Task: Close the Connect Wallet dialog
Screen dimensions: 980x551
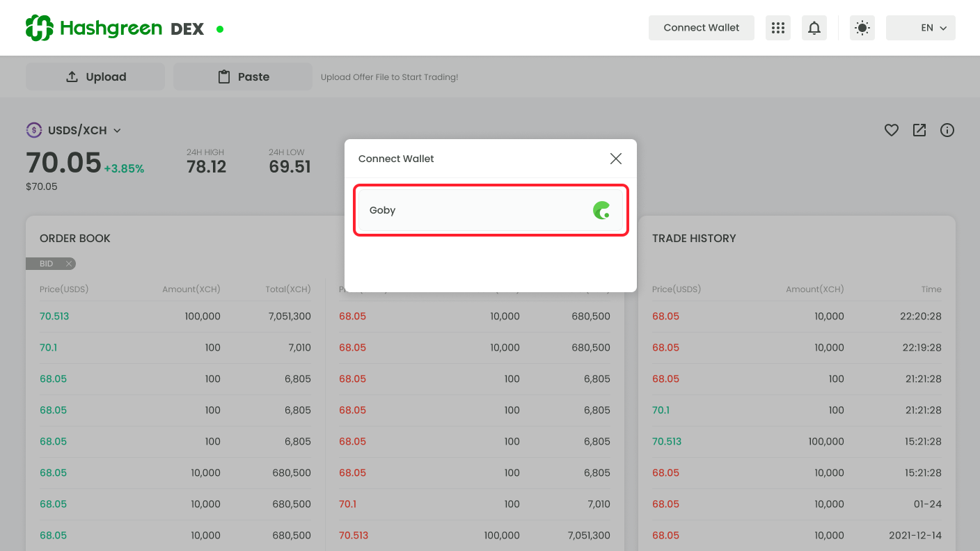Action: [616, 159]
